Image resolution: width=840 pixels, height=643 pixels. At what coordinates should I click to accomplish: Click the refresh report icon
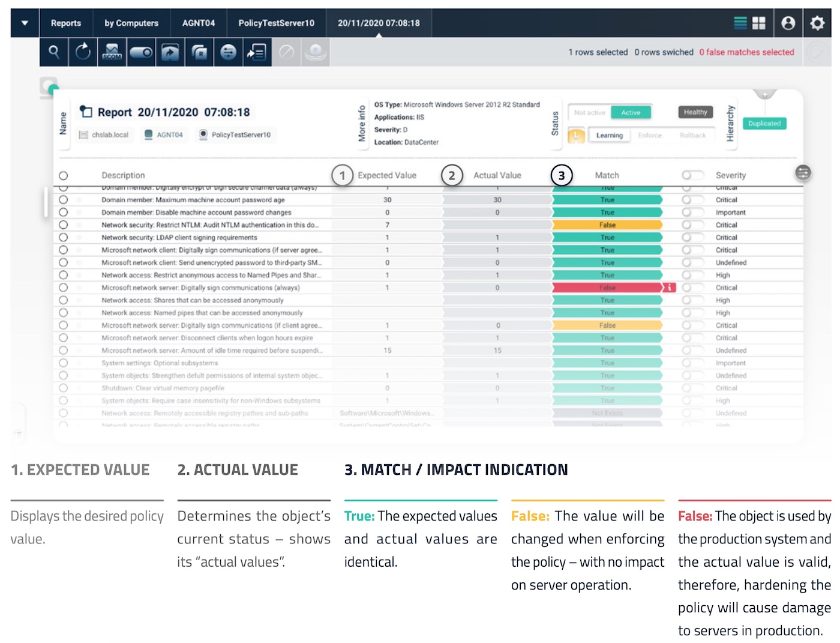(x=83, y=52)
